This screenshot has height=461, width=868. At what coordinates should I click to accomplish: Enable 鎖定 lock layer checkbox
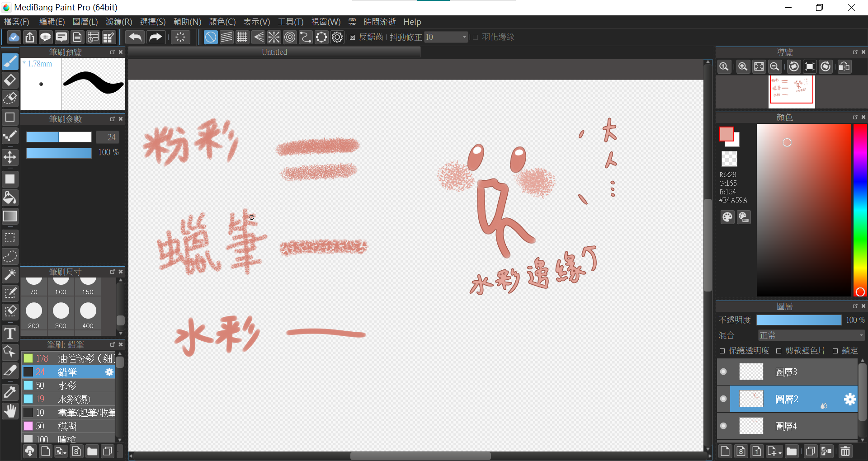point(835,351)
